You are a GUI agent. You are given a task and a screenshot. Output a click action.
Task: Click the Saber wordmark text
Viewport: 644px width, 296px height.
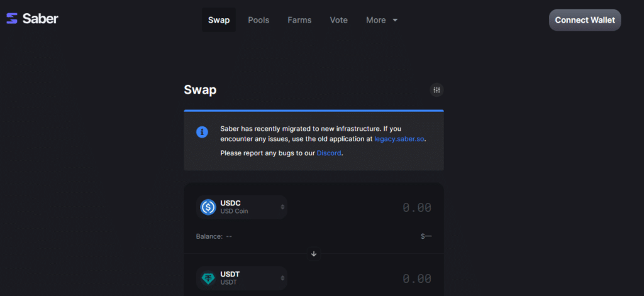[40, 18]
